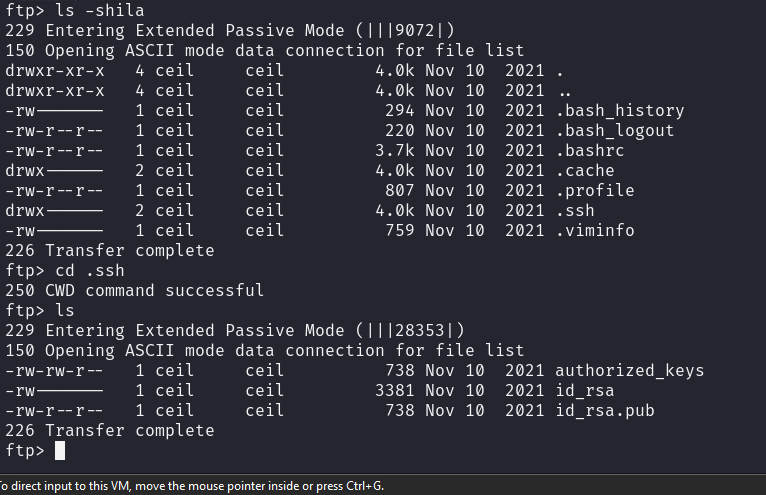Click the id_rsa private key filename
766x495 pixels.
tap(584, 391)
